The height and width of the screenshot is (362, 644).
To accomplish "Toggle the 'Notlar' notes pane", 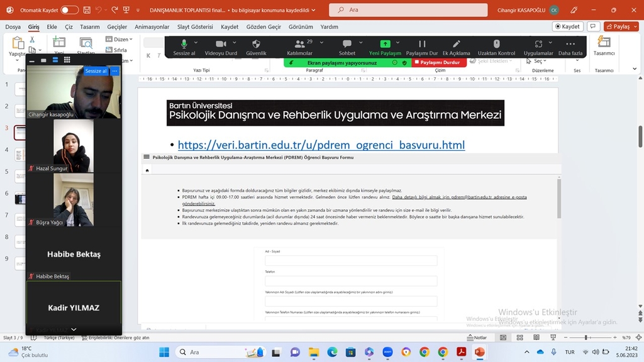I will pyautogui.click(x=476, y=337).
